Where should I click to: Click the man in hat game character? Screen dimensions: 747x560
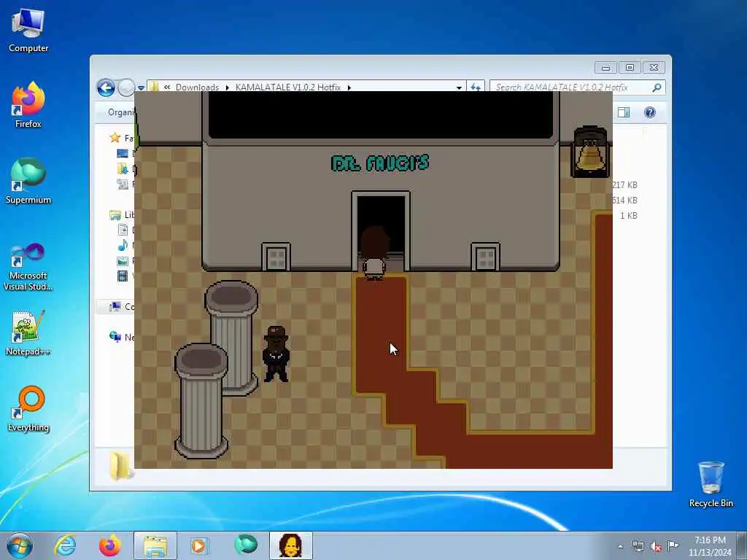click(276, 354)
